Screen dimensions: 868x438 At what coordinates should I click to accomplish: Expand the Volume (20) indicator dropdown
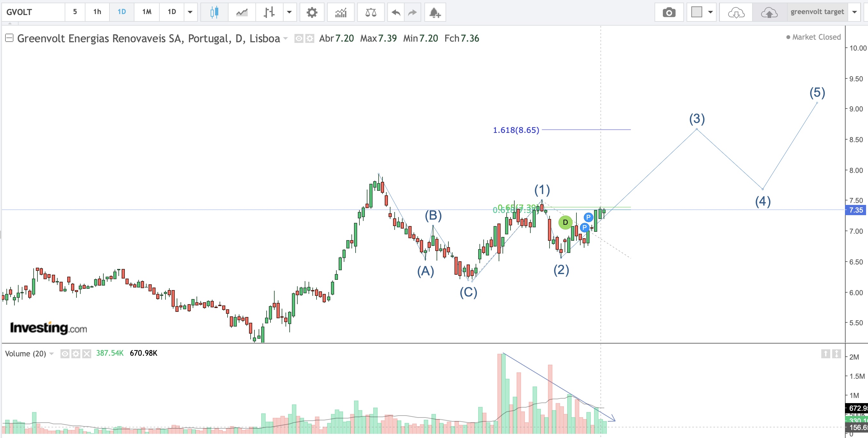point(52,353)
